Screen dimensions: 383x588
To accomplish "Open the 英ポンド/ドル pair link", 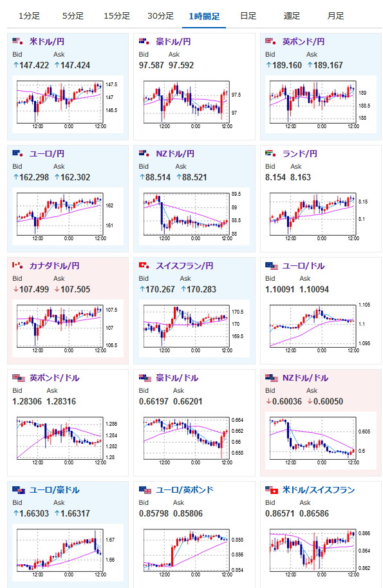I will tap(54, 378).
